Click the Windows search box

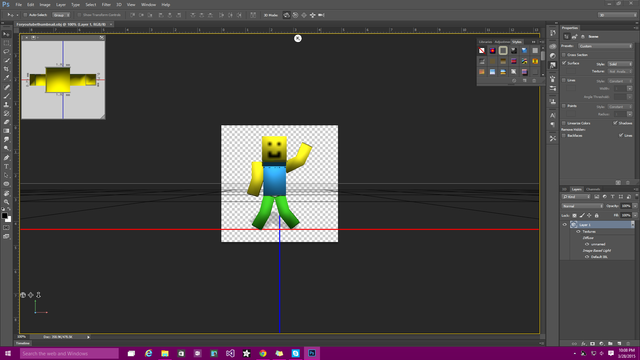tap(69, 353)
